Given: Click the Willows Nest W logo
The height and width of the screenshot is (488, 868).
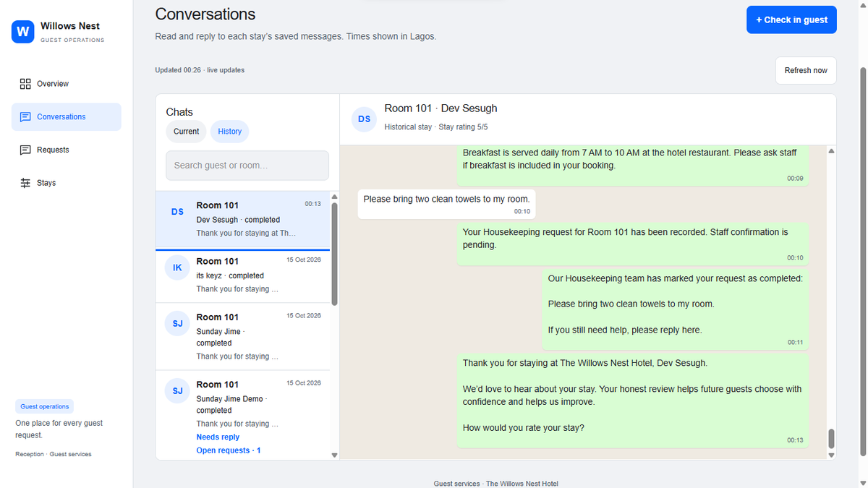Looking at the screenshot, I should (x=23, y=32).
